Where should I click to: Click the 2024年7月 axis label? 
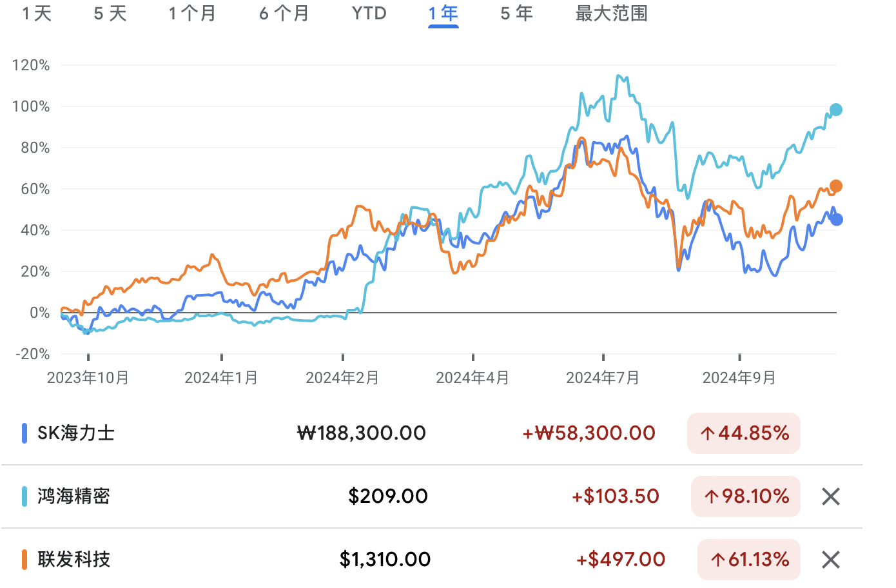pyautogui.click(x=603, y=378)
